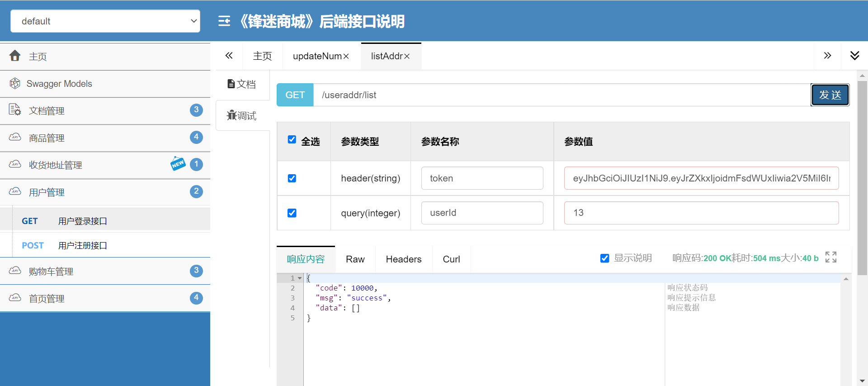Click the GET method label
Viewport: 868px width, 386px height.
tap(295, 95)
